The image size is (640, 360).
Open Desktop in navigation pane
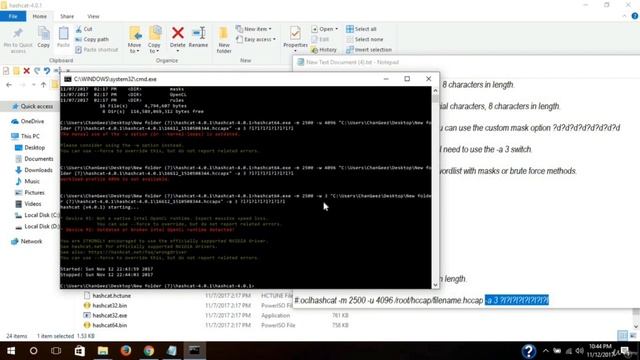click(x=30, y=147)
